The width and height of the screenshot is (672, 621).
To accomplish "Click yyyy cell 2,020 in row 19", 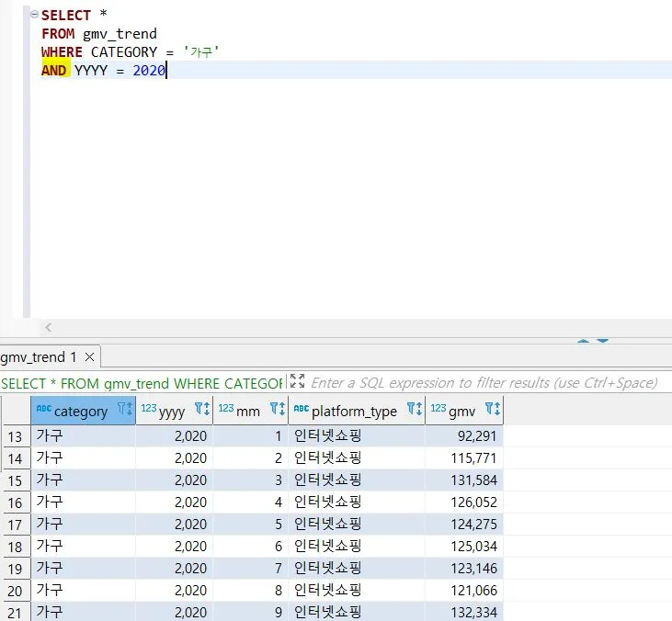I will pos(174,569).
